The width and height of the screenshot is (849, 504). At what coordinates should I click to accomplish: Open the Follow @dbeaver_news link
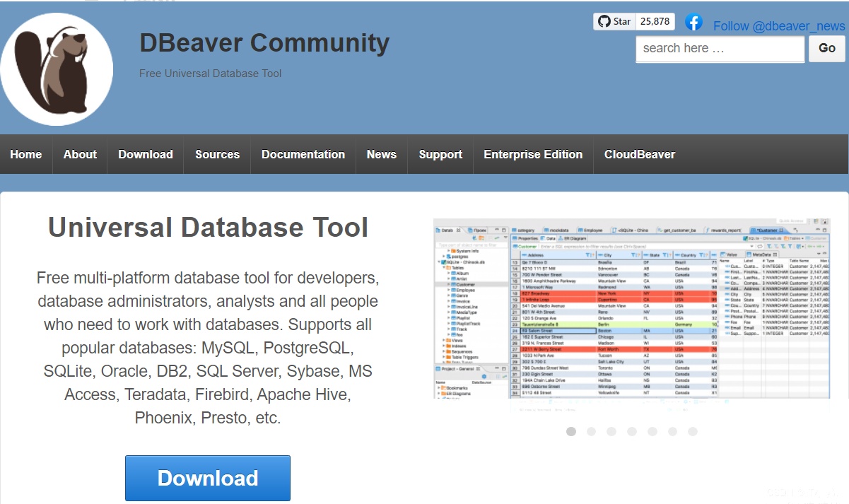tap(779, 26)
